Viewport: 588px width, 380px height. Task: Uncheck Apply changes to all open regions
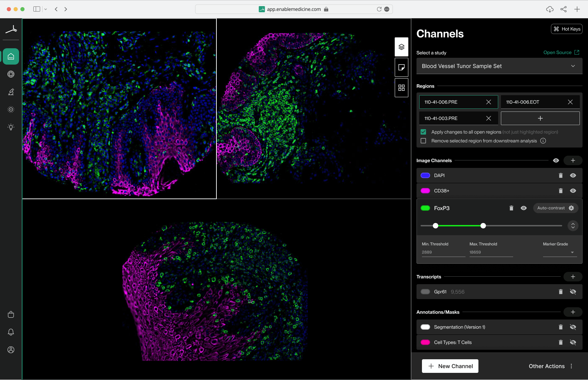click(x=423, y=132)
